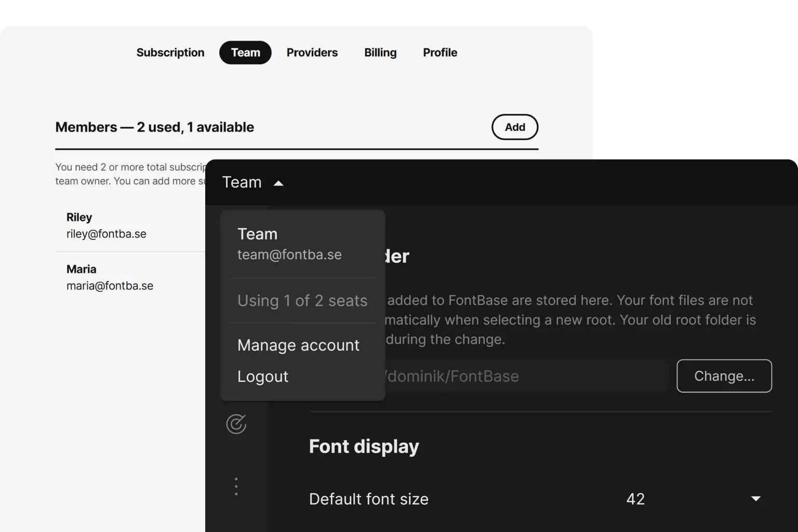Open the Subscription tab

[170, 52]
